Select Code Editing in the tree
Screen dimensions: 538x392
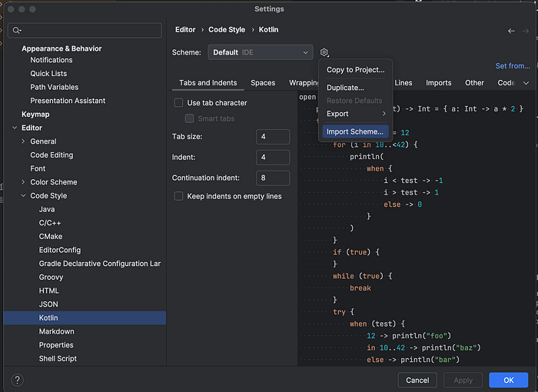pos(51,154)
